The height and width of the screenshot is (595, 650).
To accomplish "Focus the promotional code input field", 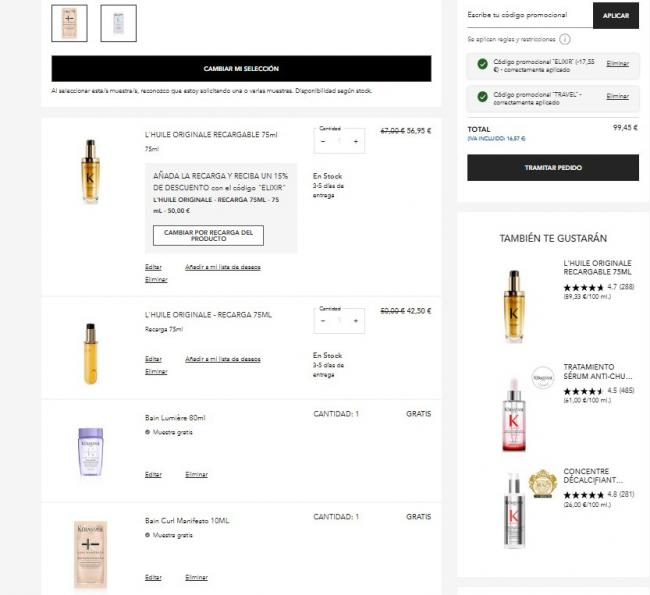I will pos(530,15).
